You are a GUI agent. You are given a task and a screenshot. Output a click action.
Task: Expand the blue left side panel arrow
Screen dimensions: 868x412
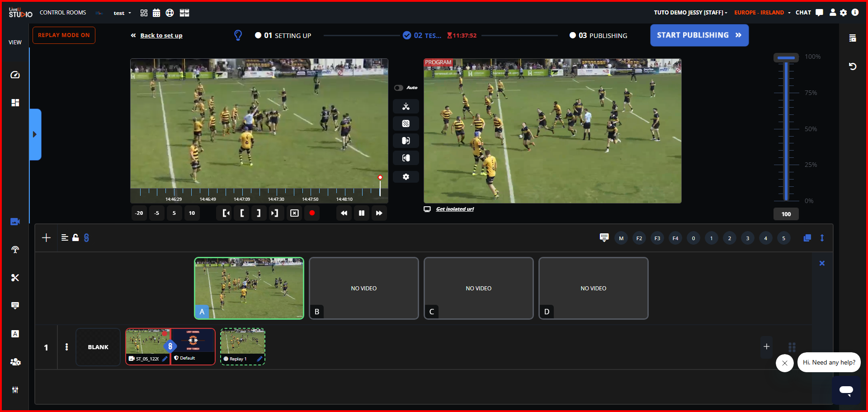35,134
